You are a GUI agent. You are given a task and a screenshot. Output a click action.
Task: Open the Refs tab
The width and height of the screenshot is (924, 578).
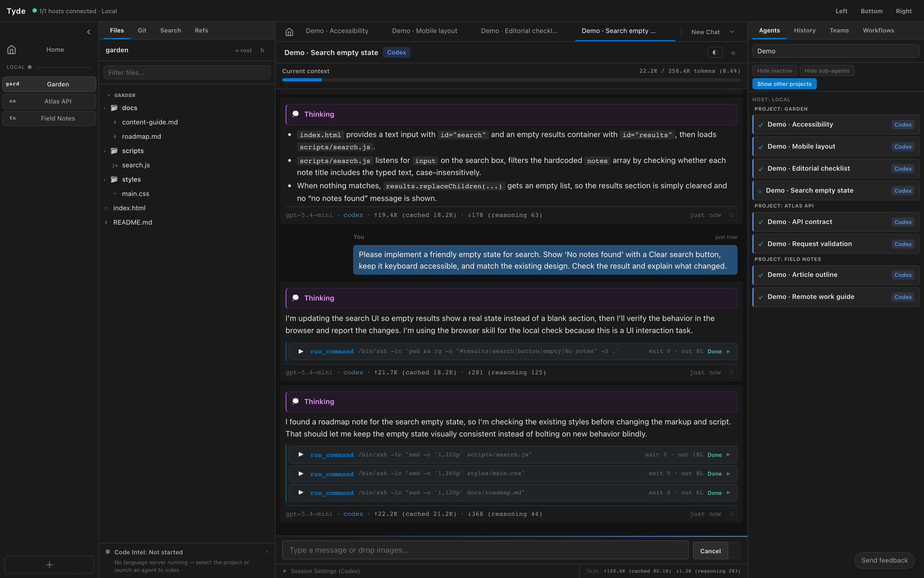pyautogui.click(x=201, y=30)
